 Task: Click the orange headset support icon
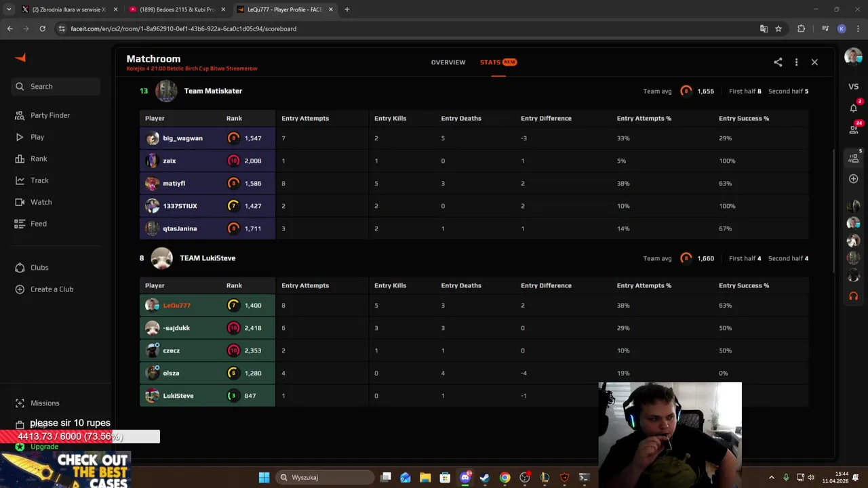(853, 296)
